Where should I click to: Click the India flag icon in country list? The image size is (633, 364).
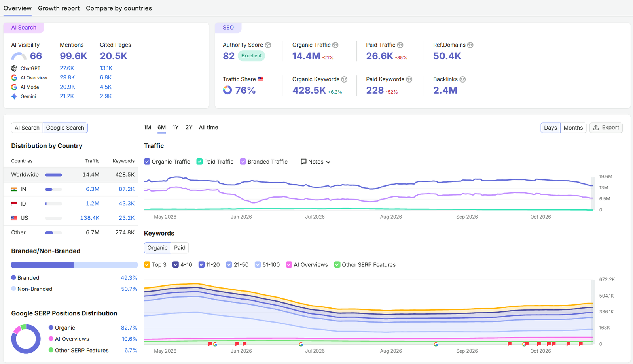(14, 189)
